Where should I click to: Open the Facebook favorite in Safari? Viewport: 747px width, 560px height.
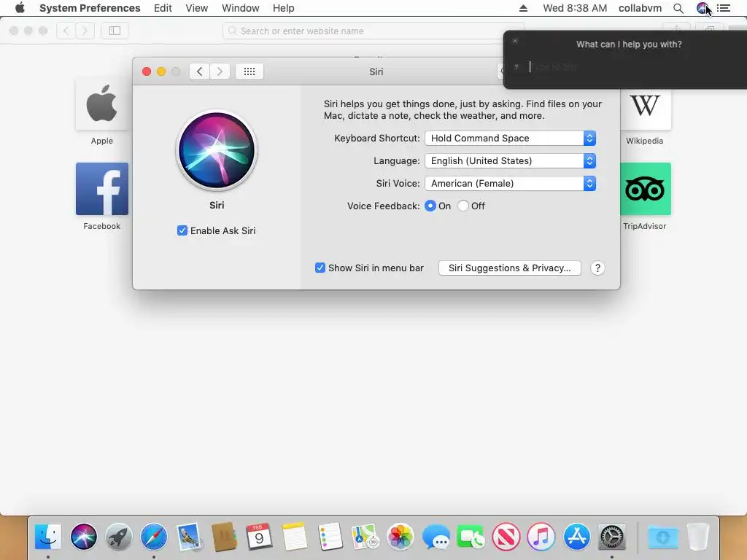coord(102,196)
